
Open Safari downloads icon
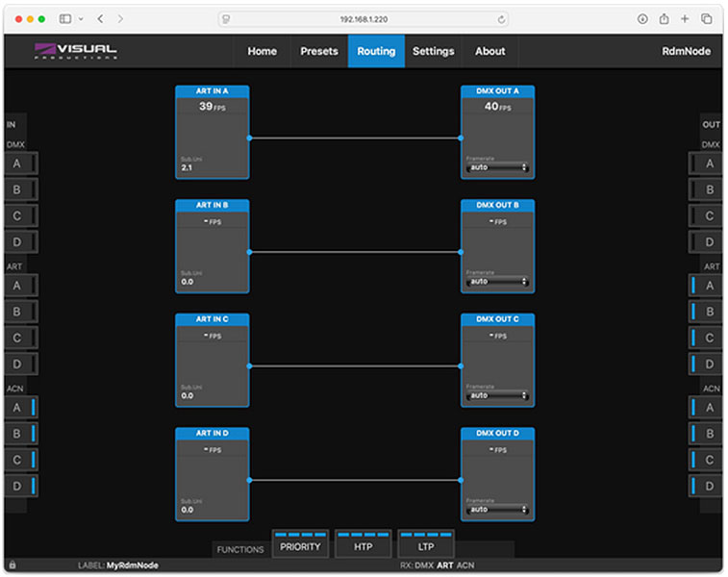641,18
